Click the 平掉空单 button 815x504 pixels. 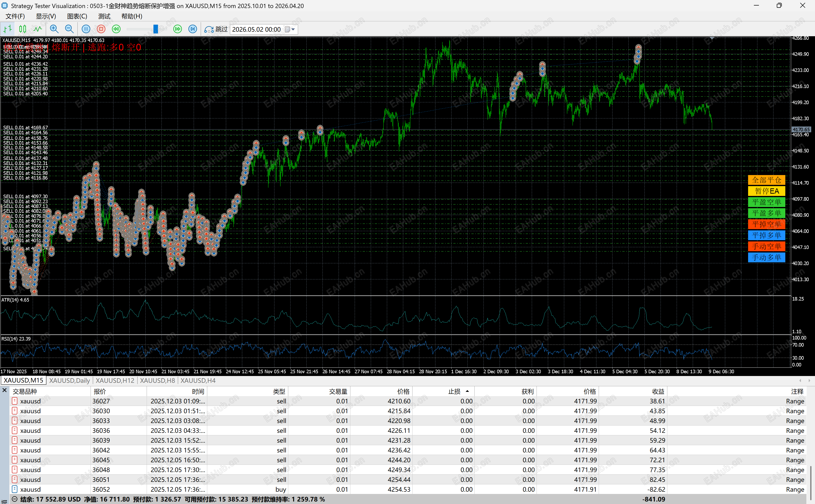click(x=766, y=224)
